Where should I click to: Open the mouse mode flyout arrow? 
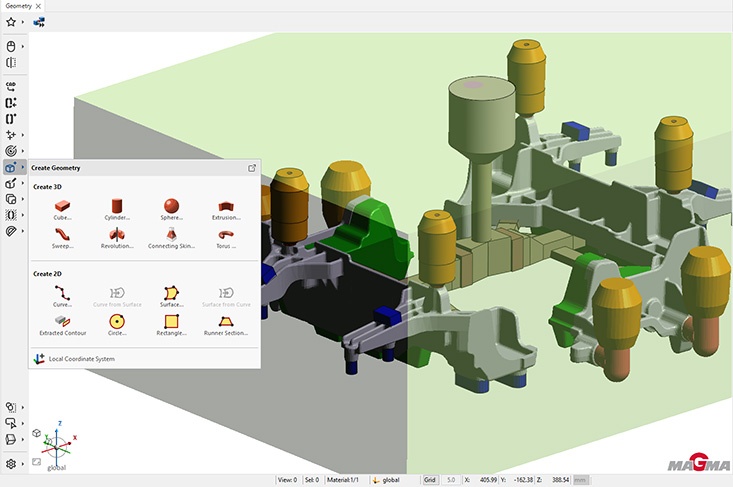(x=23, y=46)
